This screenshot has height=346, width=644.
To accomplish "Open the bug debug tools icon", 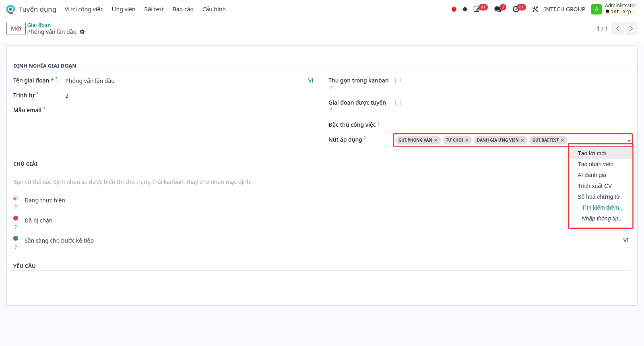I will point(465,9).
